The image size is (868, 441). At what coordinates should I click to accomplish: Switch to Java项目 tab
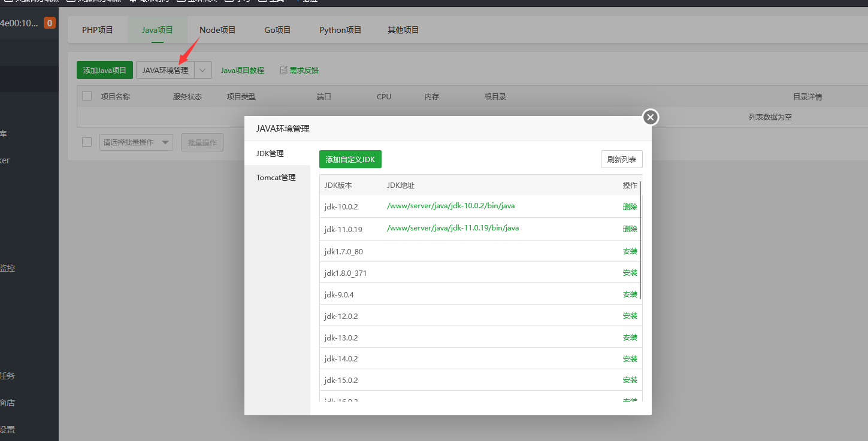click(x=158, y=30)
